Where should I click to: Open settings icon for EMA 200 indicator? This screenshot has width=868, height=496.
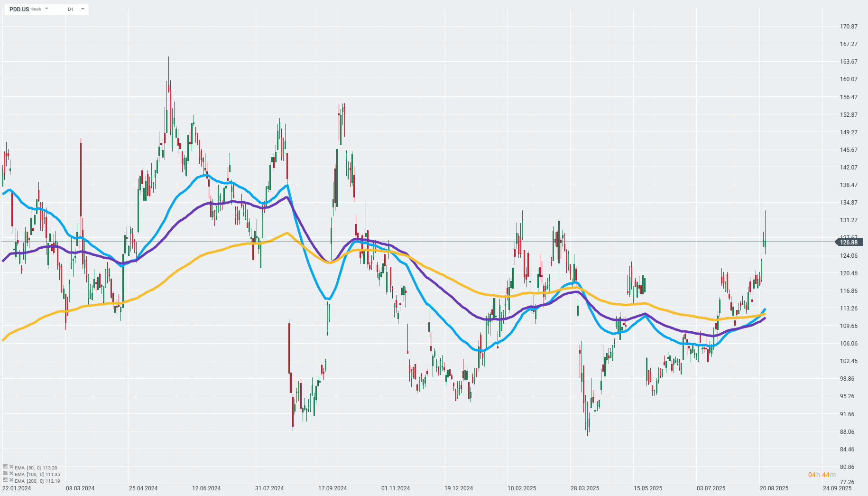pyautogui.click(x=5, y=480)
